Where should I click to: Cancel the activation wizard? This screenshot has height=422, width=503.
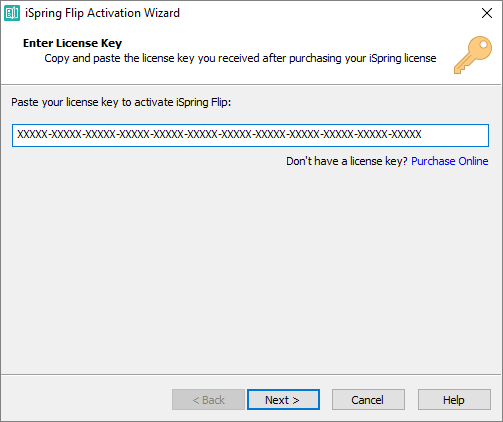pos(368,399)
